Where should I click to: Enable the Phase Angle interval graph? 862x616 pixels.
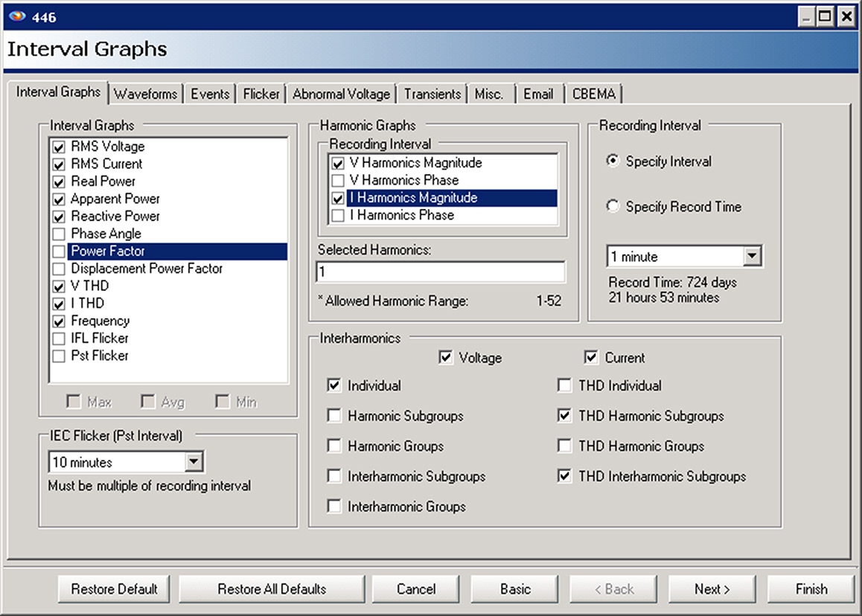click(58, 234)
